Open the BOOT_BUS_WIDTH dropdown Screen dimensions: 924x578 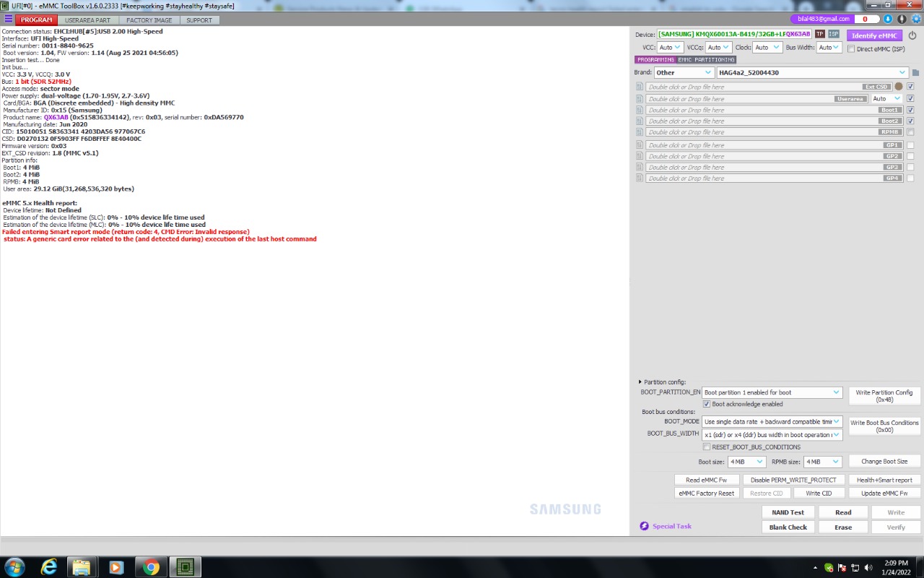(x=772, y=435)
